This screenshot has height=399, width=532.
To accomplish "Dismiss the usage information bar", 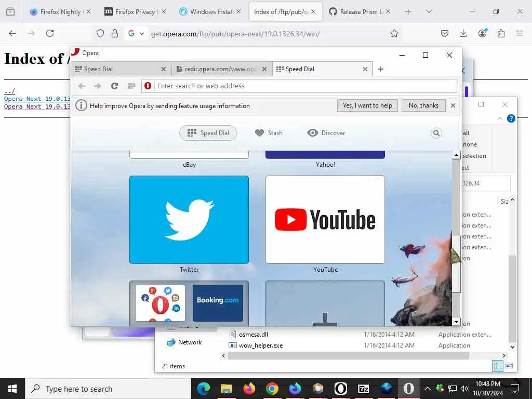I will point(453,105).
